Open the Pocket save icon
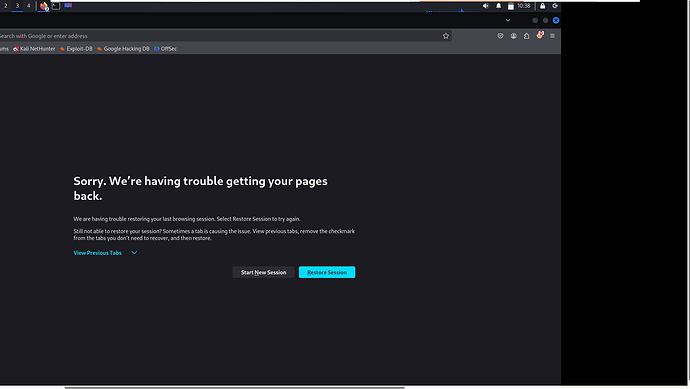 [x=500, y=36]
